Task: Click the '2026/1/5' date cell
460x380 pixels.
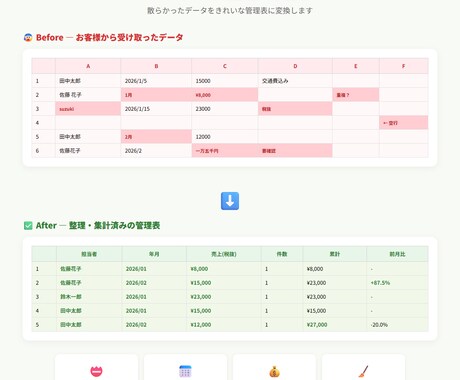Action: pyautogui.click(x=156, y=81)
